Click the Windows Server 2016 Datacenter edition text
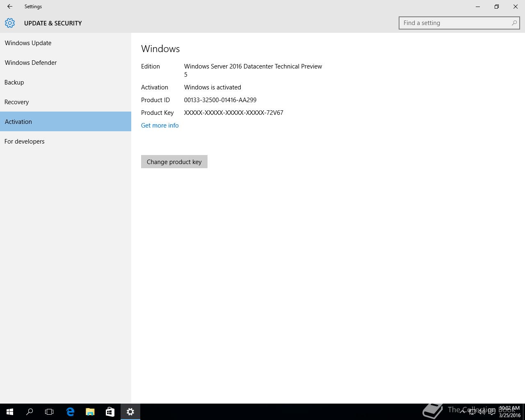The height and width of the screenshot is (420, 525). point(253,70)
